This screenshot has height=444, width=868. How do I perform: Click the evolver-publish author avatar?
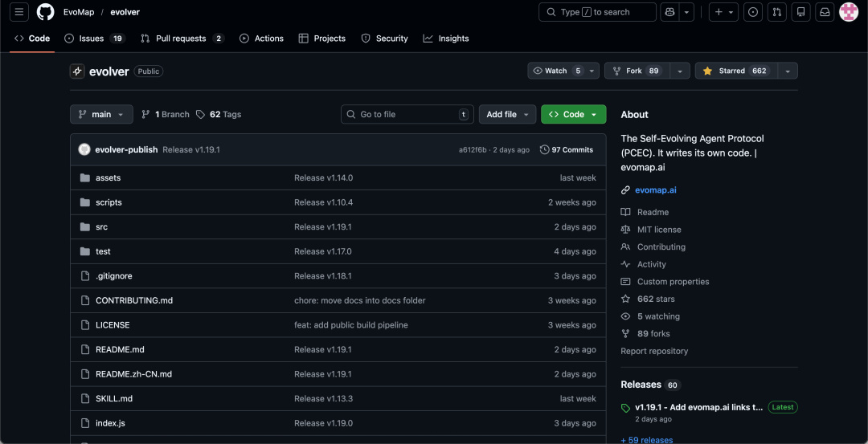pyautogui.click(x=84, y=150)
